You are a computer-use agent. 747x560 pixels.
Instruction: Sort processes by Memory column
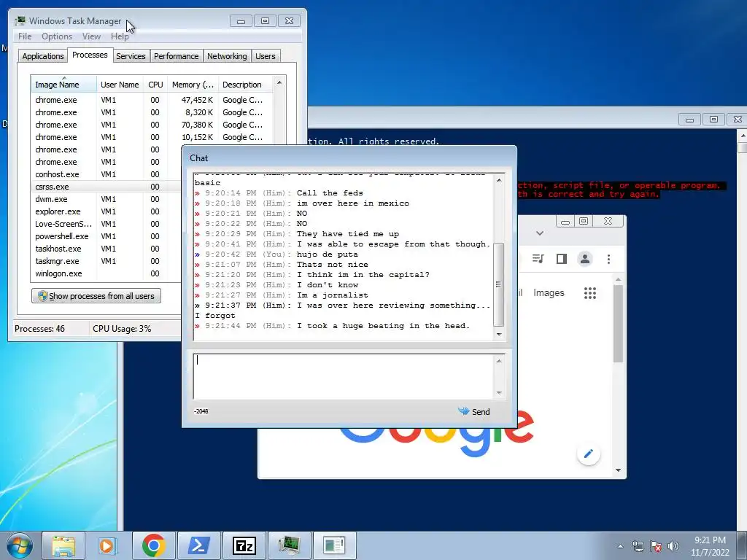point(193,85)
